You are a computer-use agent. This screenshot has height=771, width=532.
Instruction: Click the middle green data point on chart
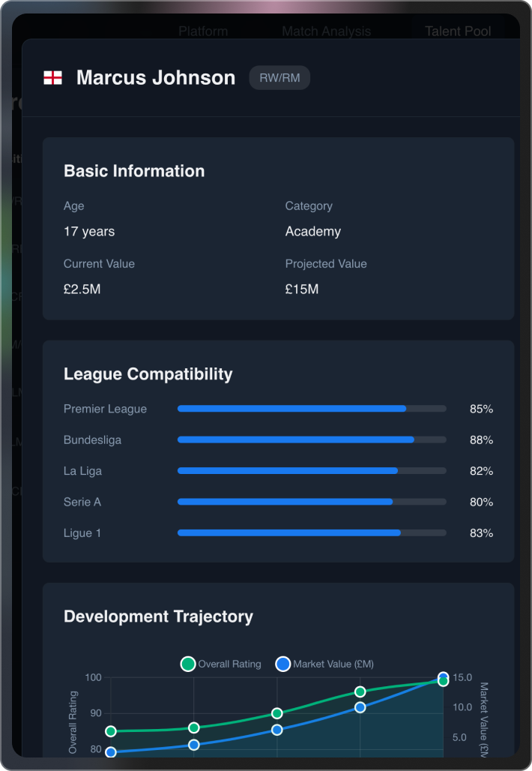276,712
